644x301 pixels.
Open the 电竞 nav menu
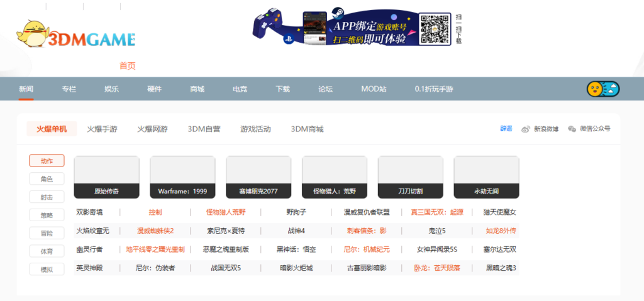[x=240, y=89]
